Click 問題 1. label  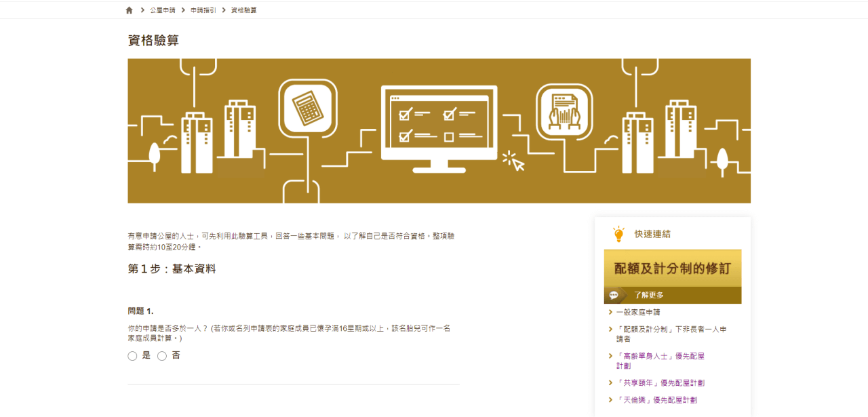(140, 311)
